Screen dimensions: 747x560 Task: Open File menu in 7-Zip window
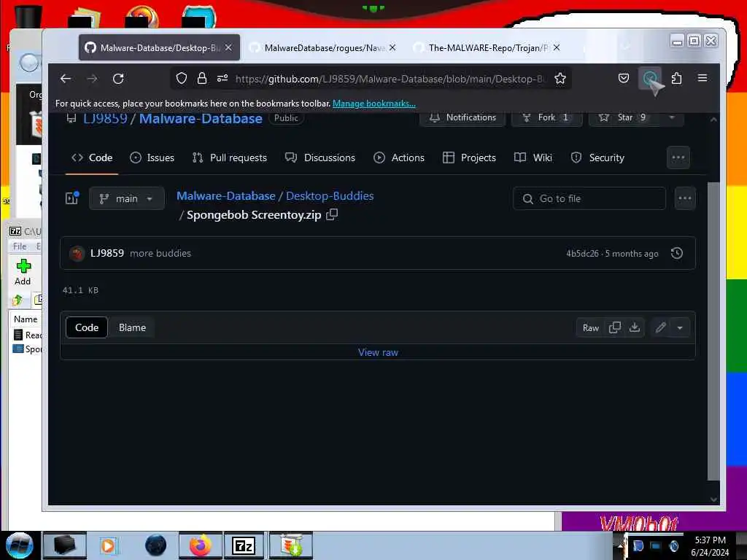pyautogui.click(x=20, y=246)
